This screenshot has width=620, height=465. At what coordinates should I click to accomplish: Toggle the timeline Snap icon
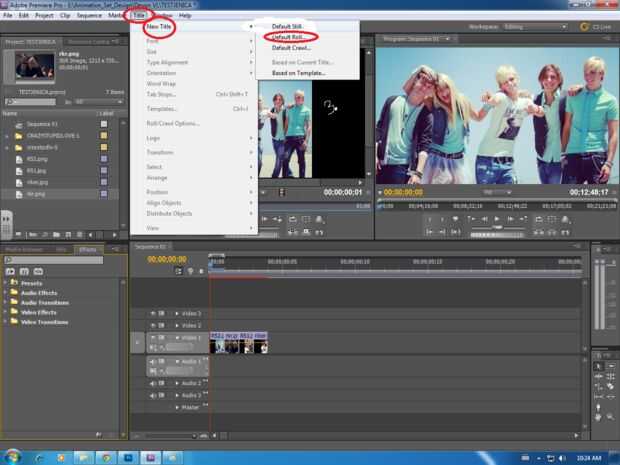(x=179, y=271)
